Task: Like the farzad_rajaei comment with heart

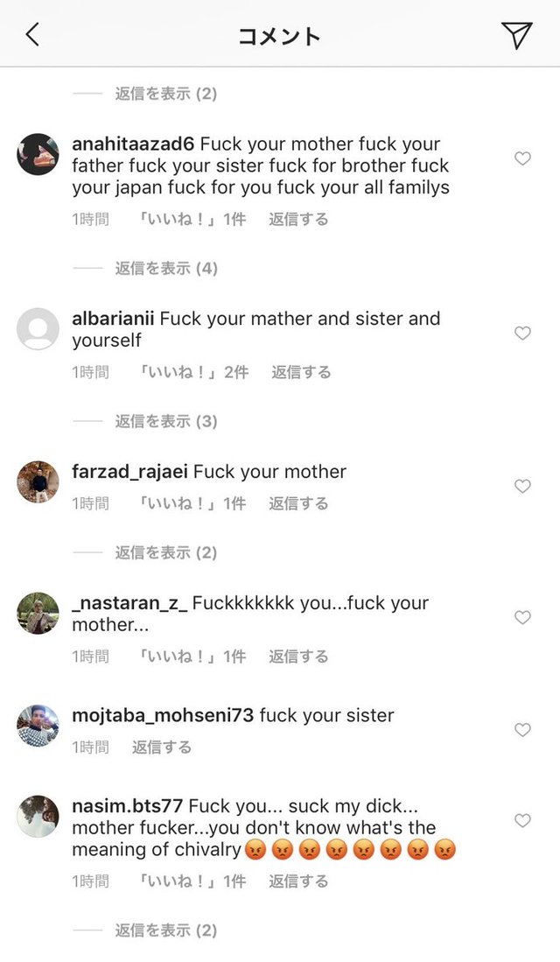Action: coord(522,486)
